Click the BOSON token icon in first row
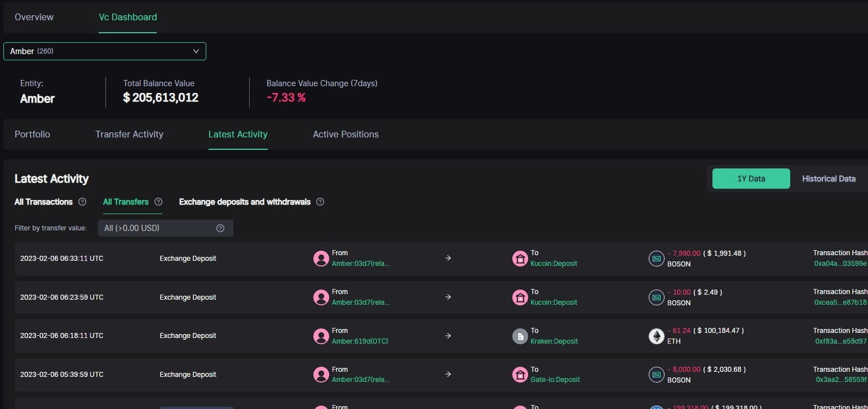This screenshot has width=868, height=409. pyautogui.click(x=657, y=259)
